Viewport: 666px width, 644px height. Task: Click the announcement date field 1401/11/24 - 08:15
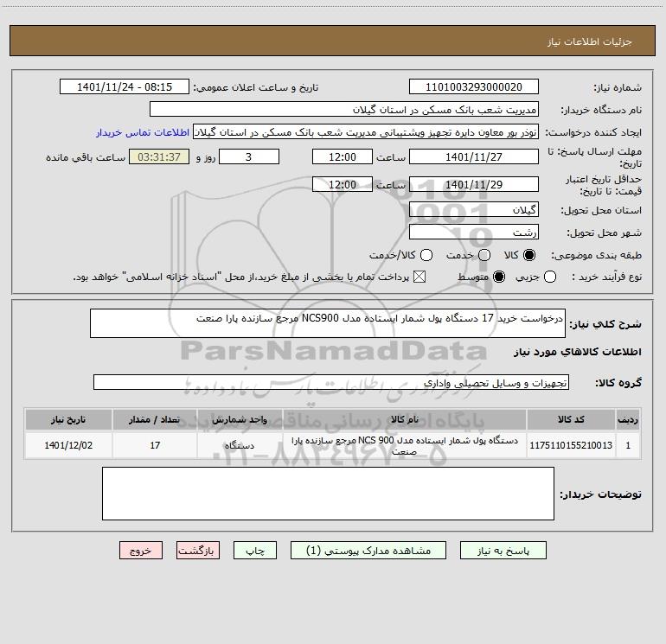pyautogui.click(x=125, y=87)
